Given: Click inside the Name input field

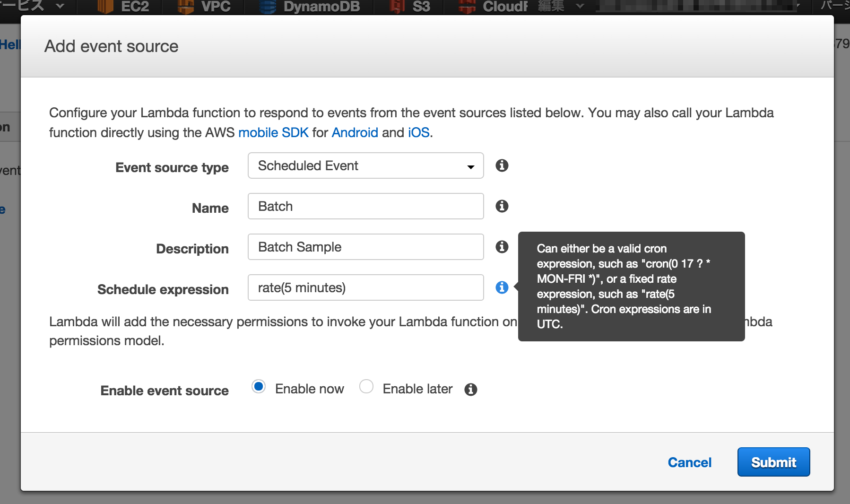Looking at the screenshot, I should pos(365,206).
